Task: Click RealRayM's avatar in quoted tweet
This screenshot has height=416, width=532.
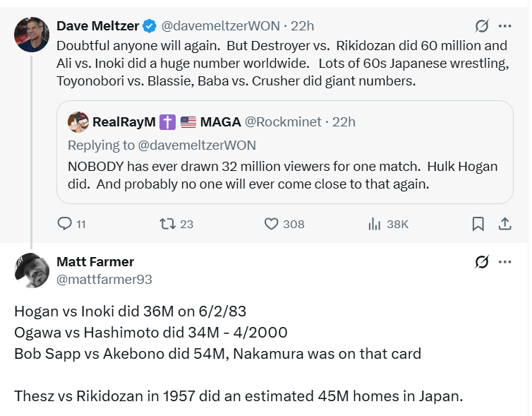Action: [x=78, y=122]
